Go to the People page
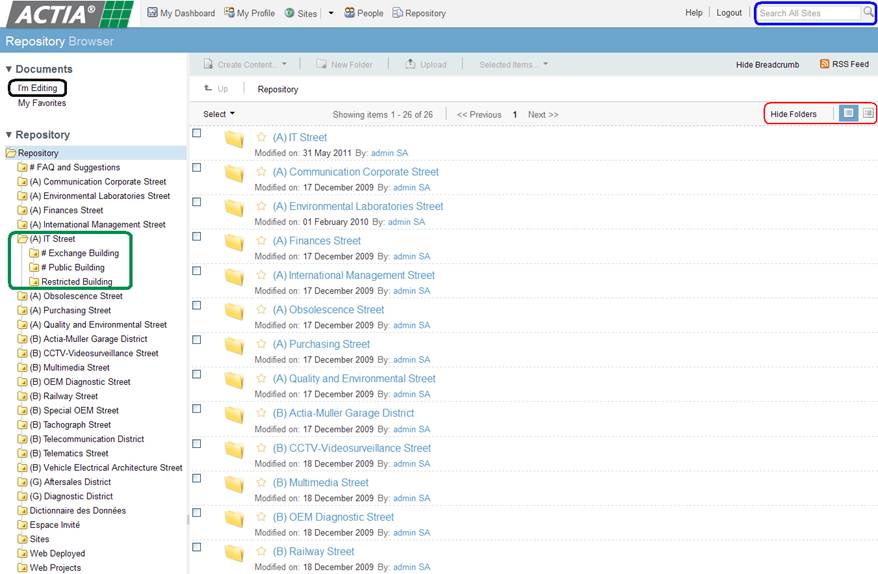The width and height of the screenshot is (878, 574). [364, 13]
